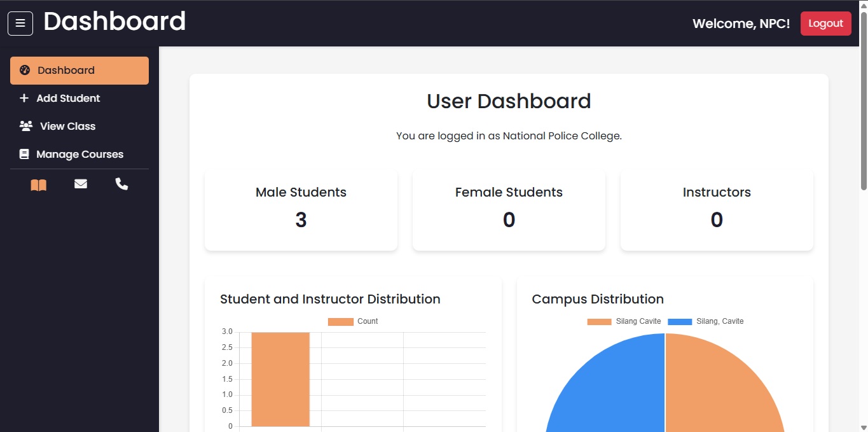Open the hamburger menu beside Dashboard title
This screenshot has height=432, width=868.
tap(20, 23)
